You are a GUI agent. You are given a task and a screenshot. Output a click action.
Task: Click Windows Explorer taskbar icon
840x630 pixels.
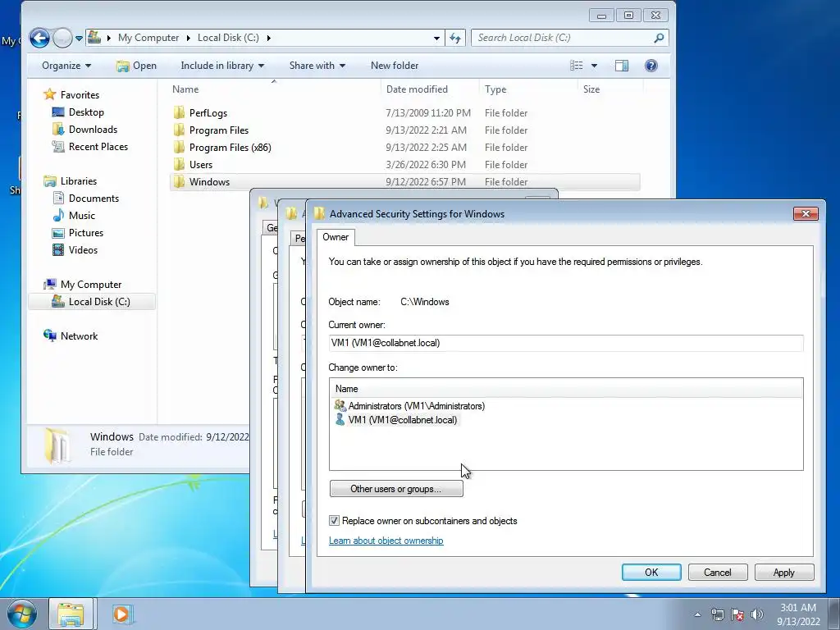[71, 614]
